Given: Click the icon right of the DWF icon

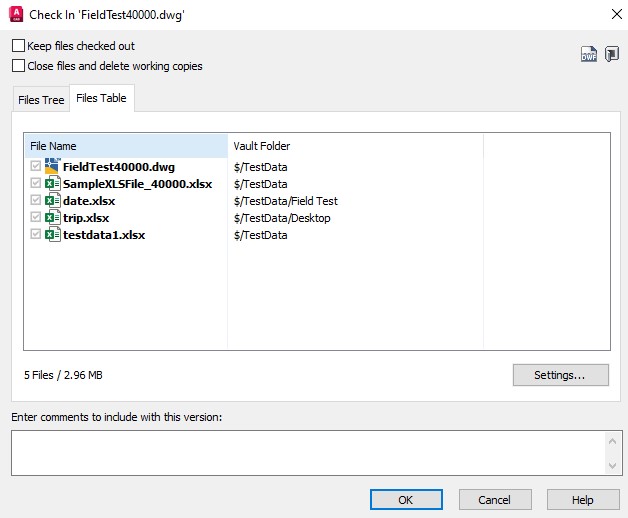Looking at the screenshot, I should point(611,55).
